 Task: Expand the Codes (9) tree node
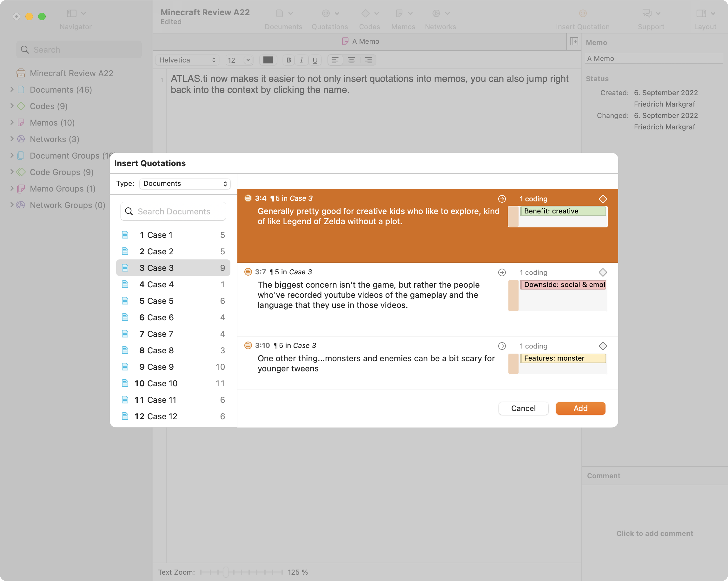pyautogui.click(x=12, y=106)
